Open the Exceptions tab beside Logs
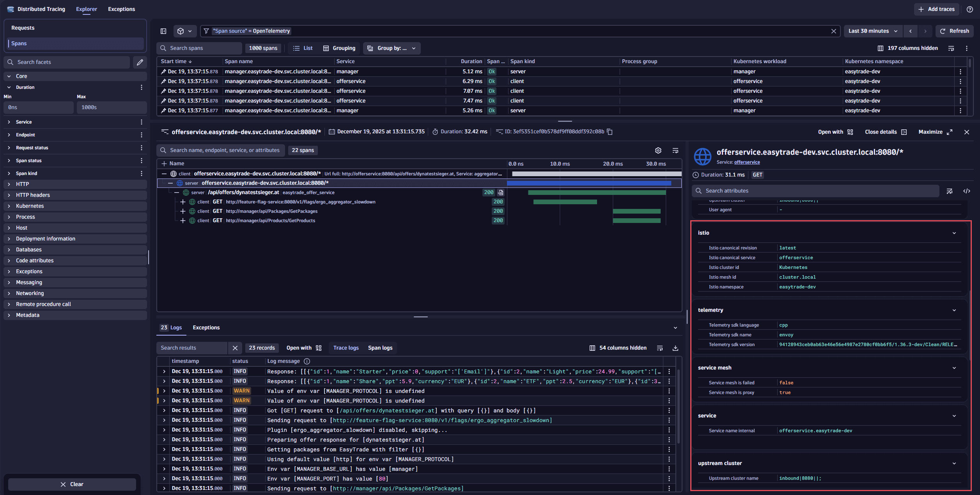The width and height of the screenshot is (980, 495). point(206,328)
